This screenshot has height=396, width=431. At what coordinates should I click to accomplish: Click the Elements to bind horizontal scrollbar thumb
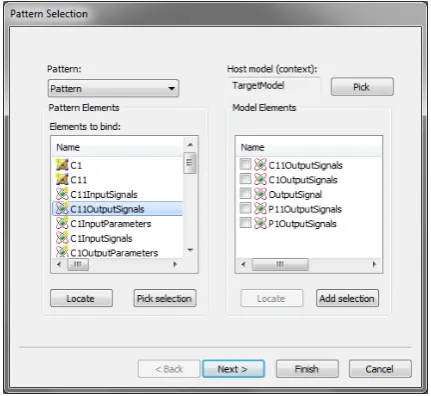[x=78, y=265]
